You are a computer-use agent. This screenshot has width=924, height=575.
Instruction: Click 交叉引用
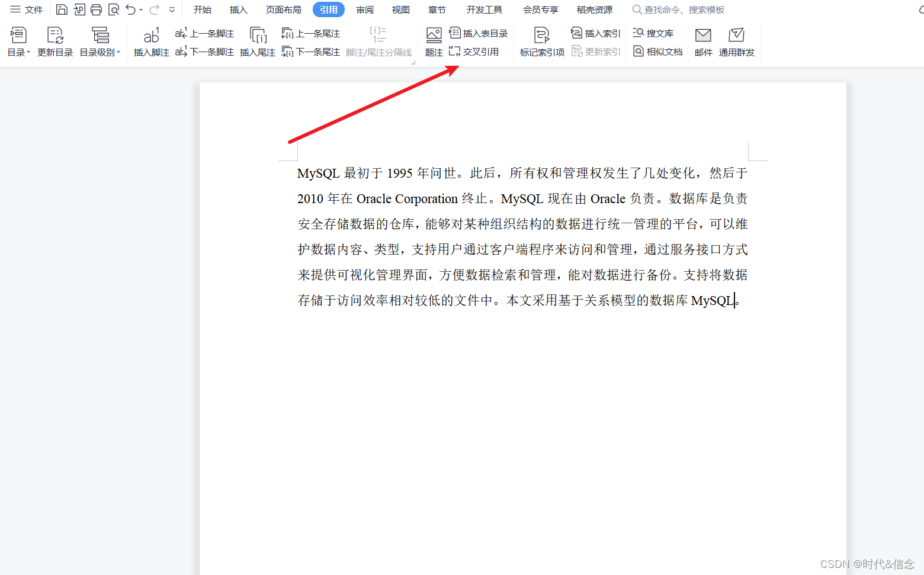[474, 52]
